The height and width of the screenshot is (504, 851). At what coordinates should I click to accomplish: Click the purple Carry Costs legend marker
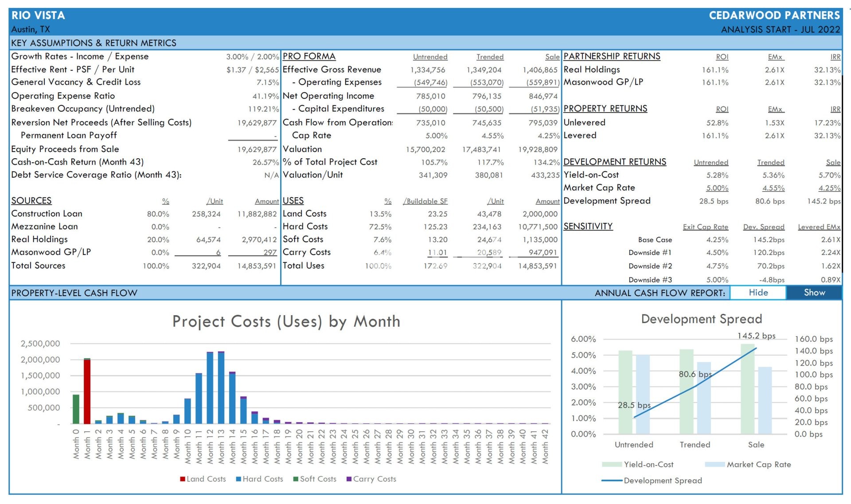click(349, 479)
